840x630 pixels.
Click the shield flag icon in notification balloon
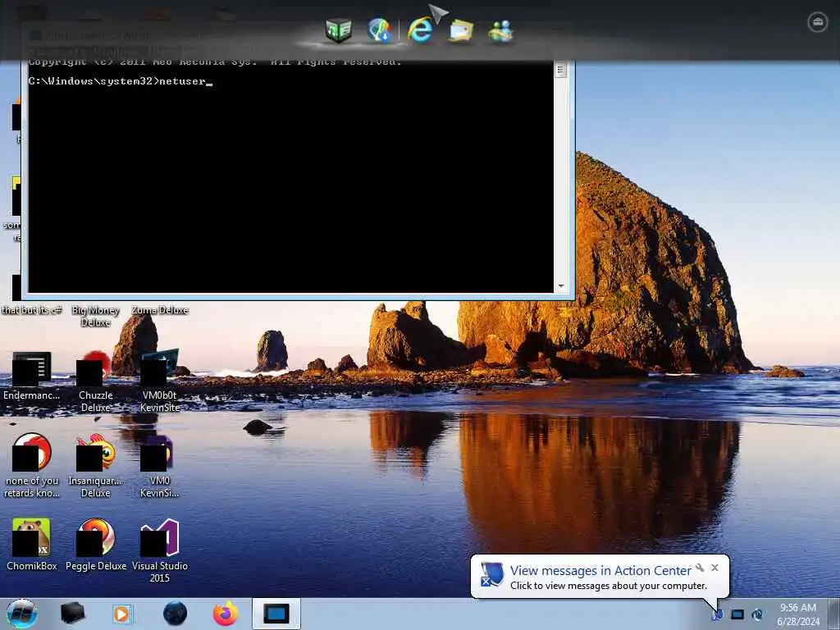coord(492,574)
